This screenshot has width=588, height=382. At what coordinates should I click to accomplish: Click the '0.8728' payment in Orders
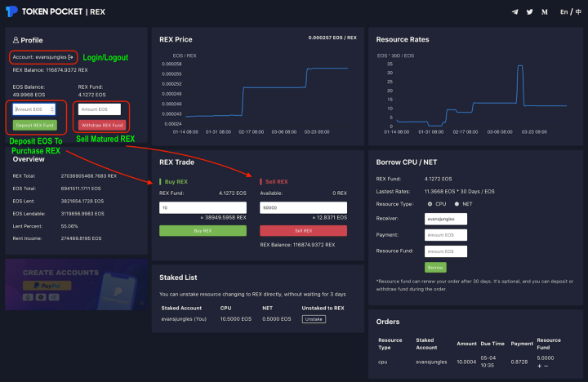(519, 362)
